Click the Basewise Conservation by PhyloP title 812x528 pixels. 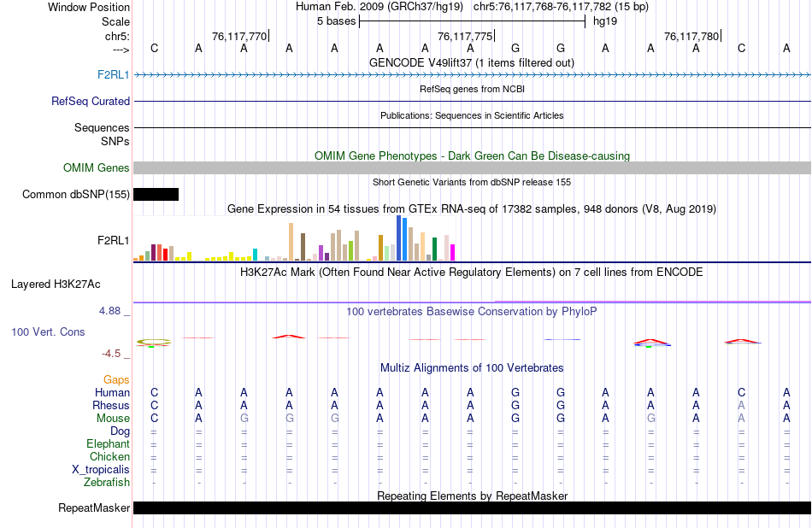pyautogui.click(x=471, y=311)
